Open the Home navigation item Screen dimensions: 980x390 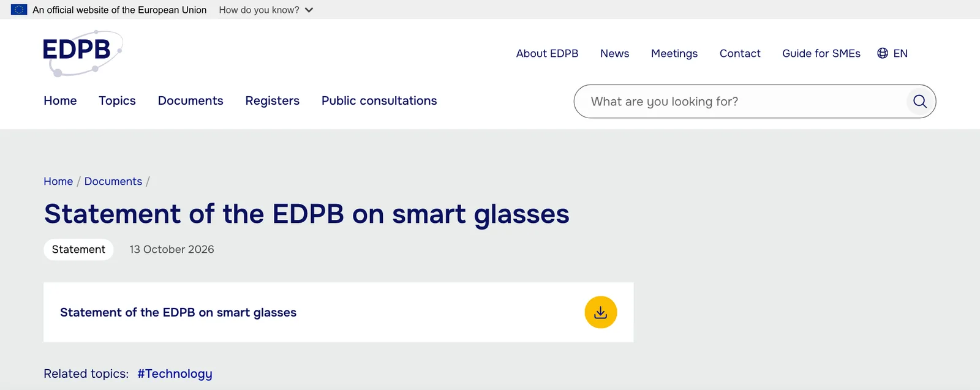click(x=60, y=100)
